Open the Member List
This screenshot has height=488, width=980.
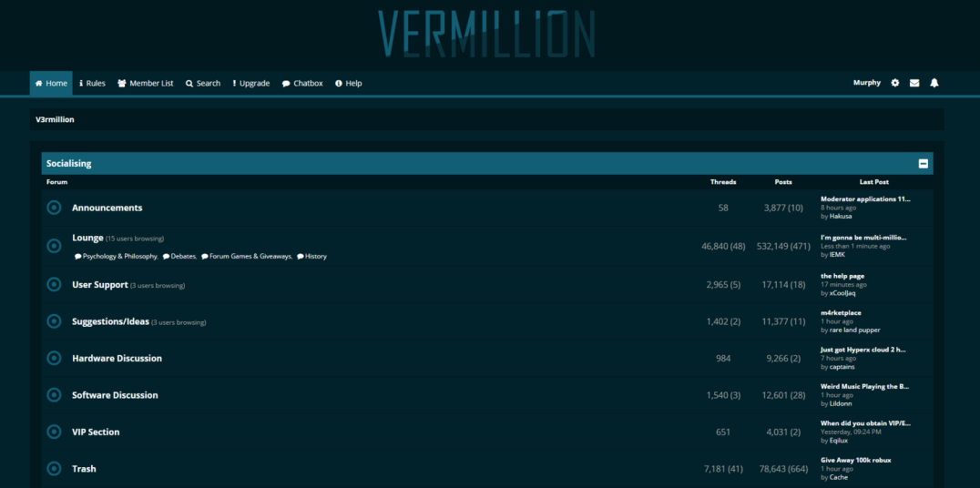(146, 83)
